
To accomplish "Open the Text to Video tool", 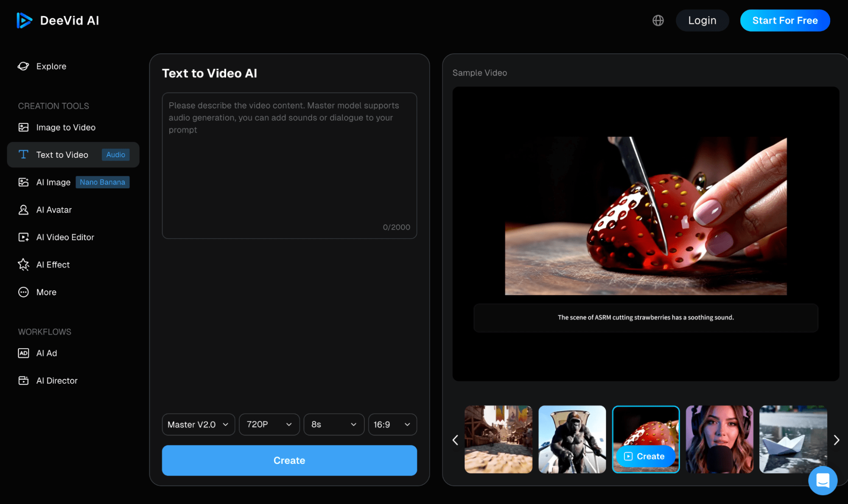I will point(62,154).
